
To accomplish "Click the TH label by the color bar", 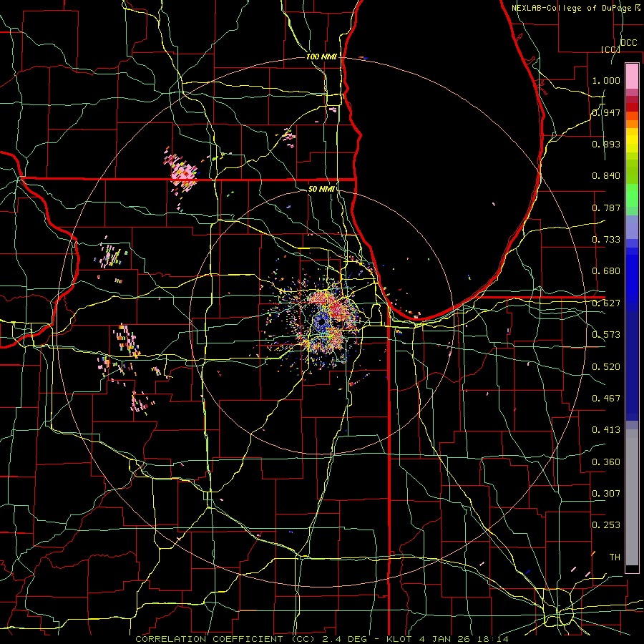I will point(615,557).
